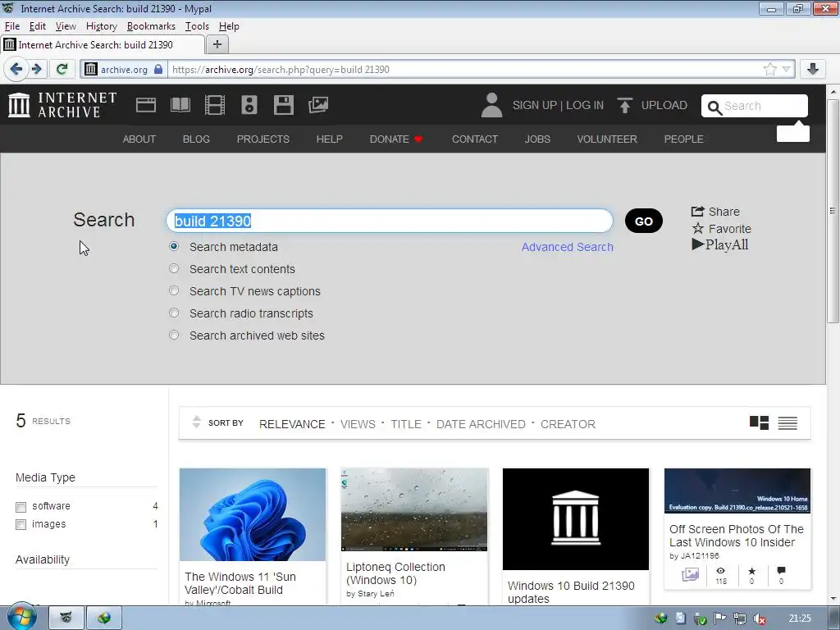Click the Mypal raccoon taskbar button

tap(66, 619)
